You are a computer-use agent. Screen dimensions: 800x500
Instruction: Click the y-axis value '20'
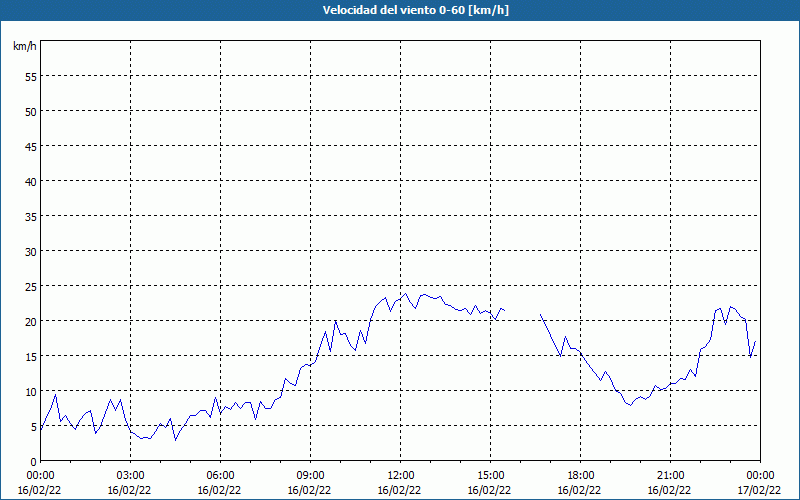tap(30, 321)
